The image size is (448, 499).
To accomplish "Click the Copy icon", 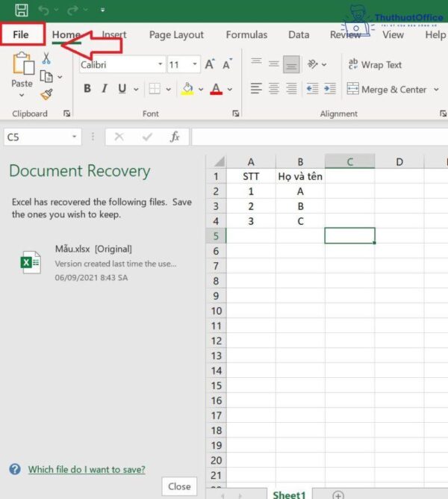I will tap(46, 77).
